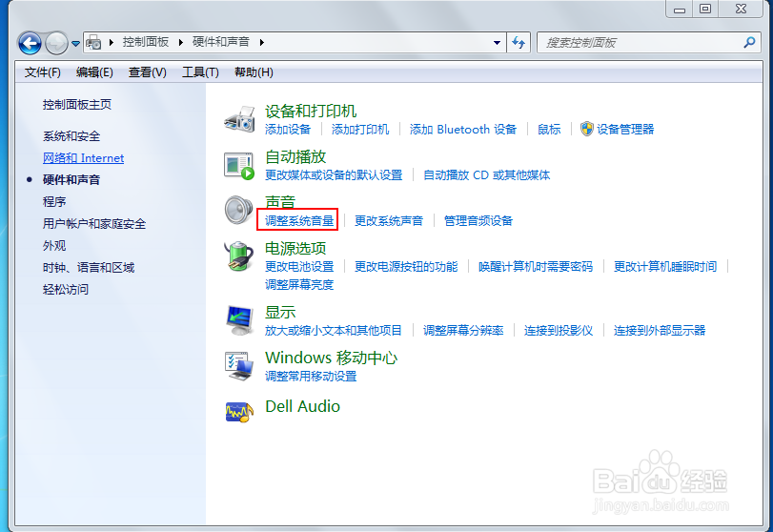Click the shield icon beside 设备管理器
773x532 pixels.
tap(586, 129)
